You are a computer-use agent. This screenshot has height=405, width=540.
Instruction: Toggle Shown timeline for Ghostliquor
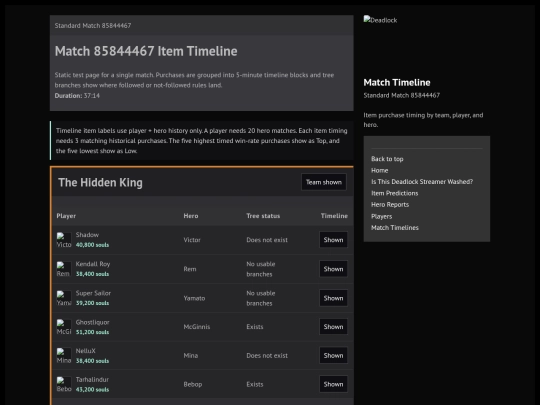[333, 326]
